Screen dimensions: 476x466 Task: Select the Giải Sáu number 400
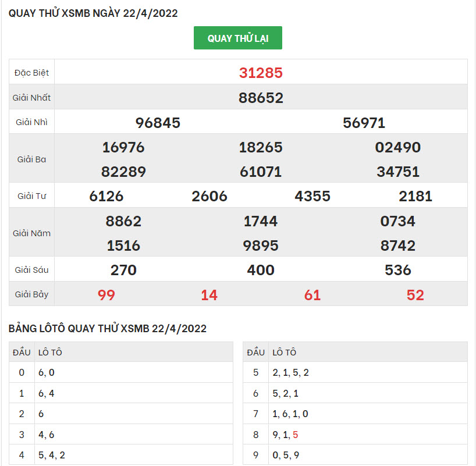tap(261, 270)
